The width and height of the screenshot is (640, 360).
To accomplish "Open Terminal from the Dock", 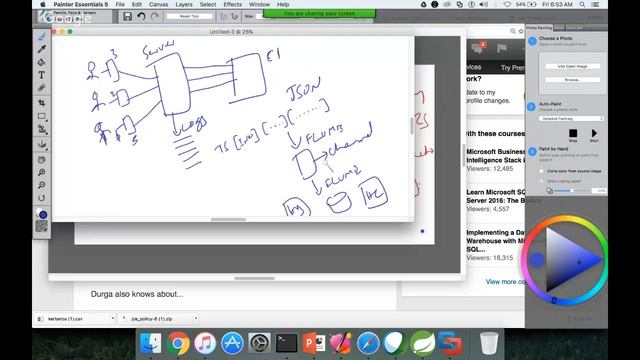I will [x=287, y=343].
